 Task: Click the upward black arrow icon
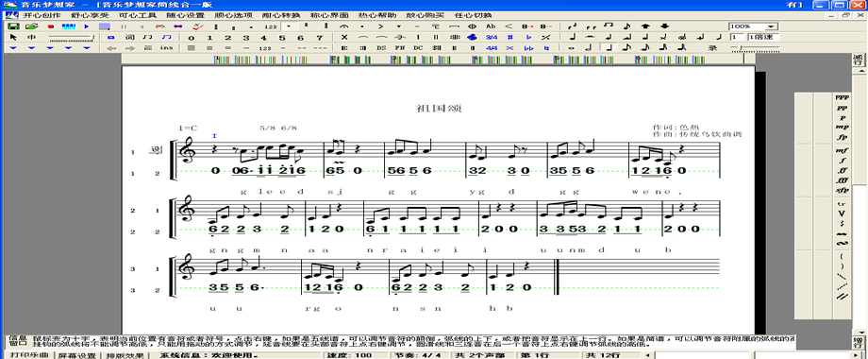(x=645, y=26)
